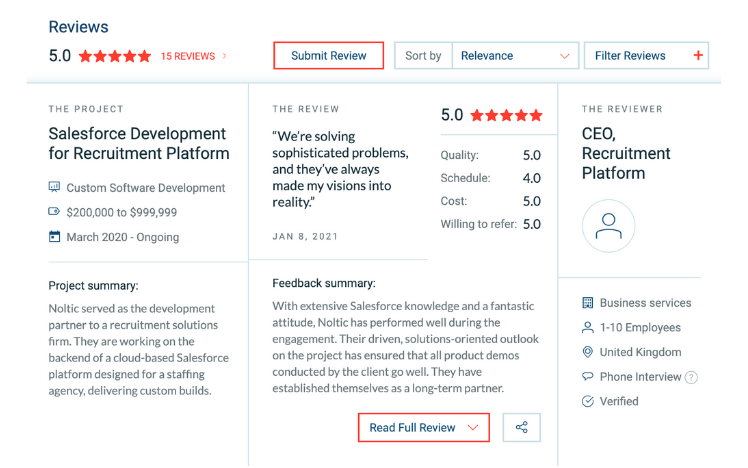Screen dimensions: 748x468
Task: Click the 1-10 Employees text
Action: click(640, 328)
